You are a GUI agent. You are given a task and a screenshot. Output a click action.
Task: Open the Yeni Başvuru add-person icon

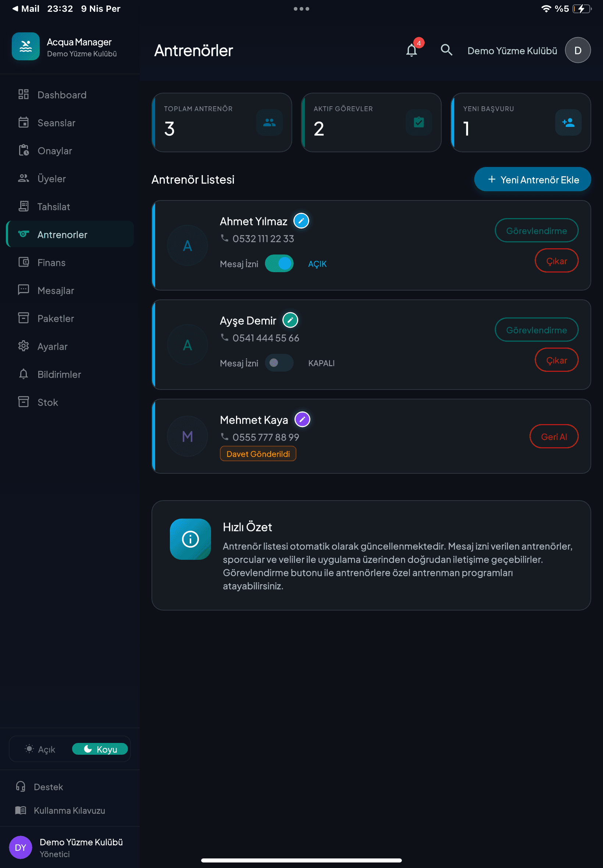(x=568, y=122)
